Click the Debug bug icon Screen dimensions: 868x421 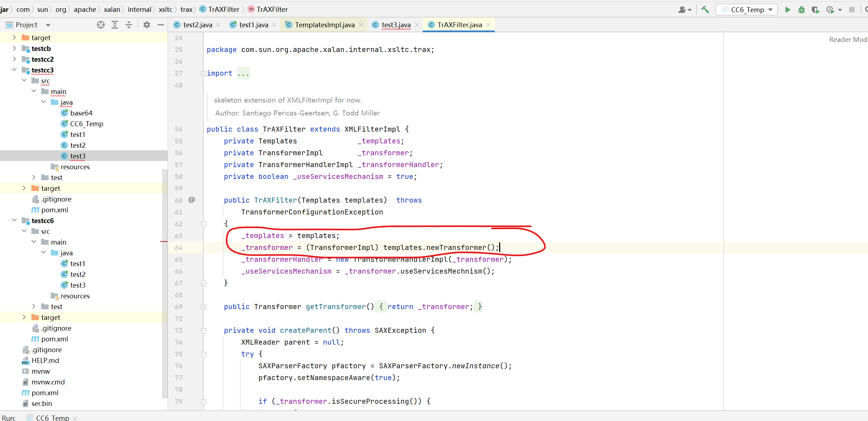coord(801,10)
